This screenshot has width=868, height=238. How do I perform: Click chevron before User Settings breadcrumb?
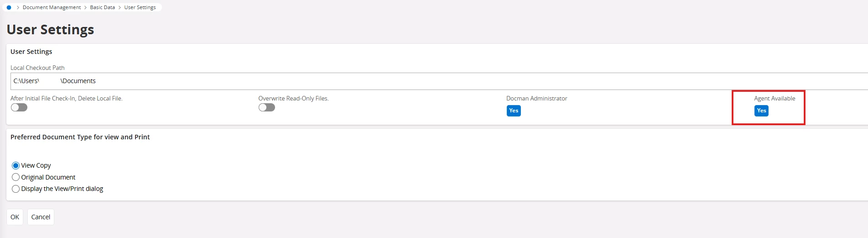pos(120,7)
